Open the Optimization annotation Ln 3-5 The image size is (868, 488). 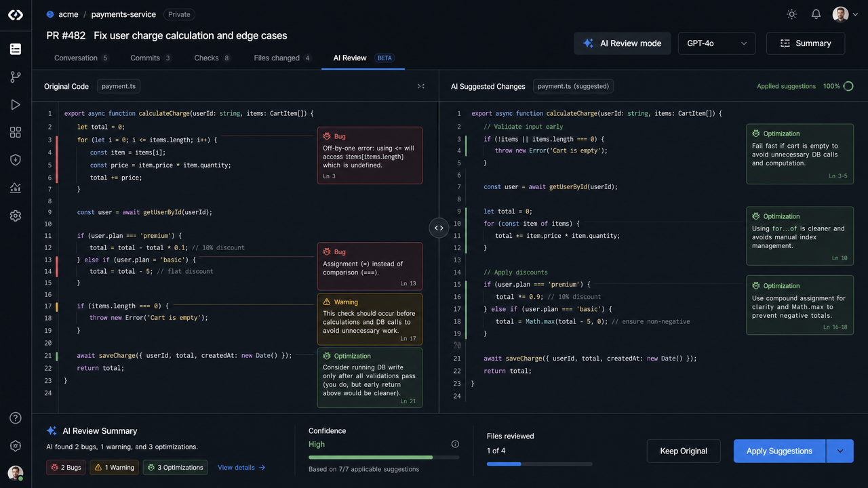(800, 154)
